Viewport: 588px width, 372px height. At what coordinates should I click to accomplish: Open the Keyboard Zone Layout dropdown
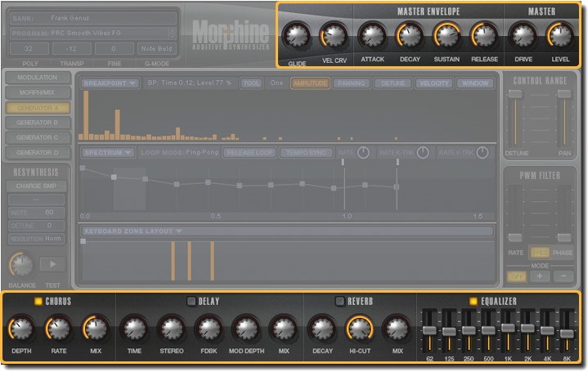point(287,231)
